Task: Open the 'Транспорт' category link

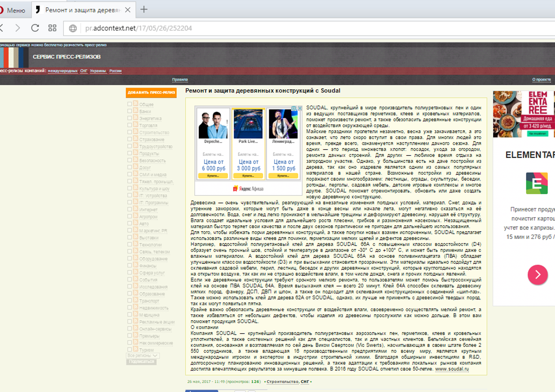Action: (x=149, y=301)
